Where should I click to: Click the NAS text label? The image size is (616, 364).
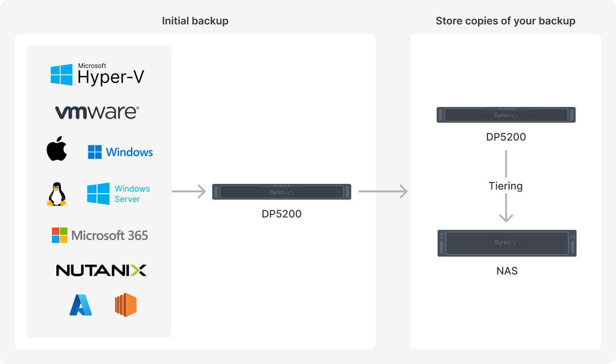(507, 271)
